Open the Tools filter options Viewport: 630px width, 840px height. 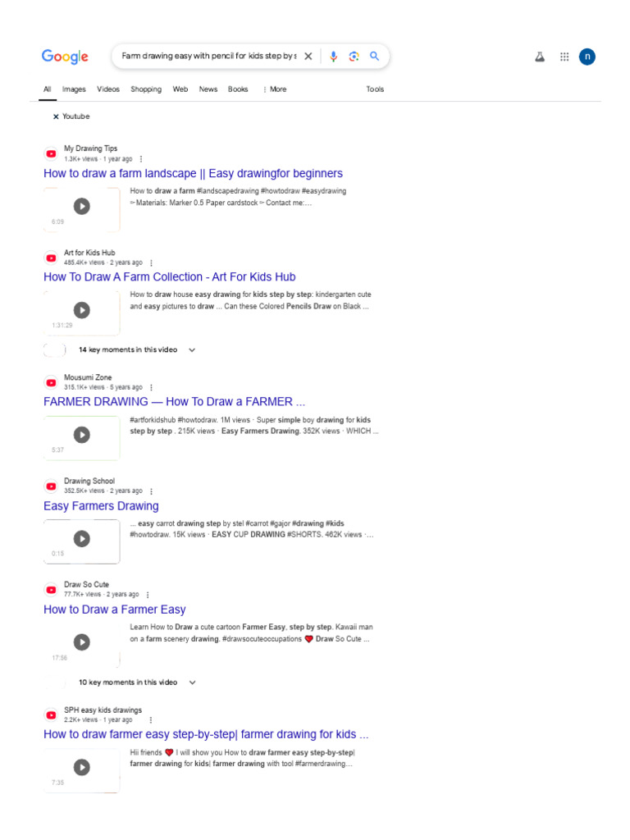coord(375,89)
